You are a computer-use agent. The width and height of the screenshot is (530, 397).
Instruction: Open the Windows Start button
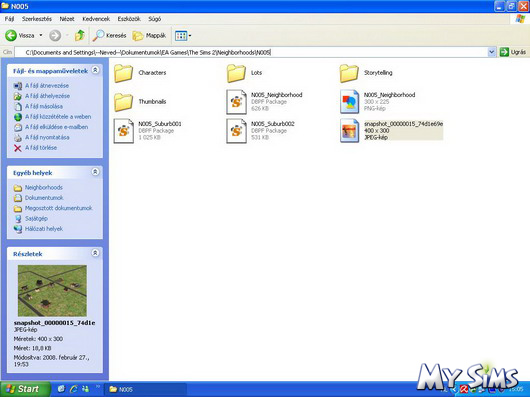[x=25, y=389]
